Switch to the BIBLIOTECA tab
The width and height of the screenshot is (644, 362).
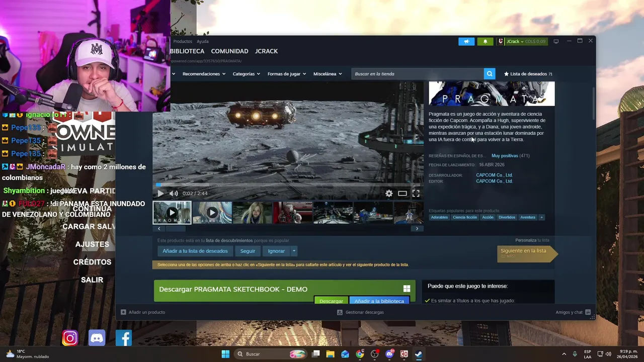click(x=187, y=51)
